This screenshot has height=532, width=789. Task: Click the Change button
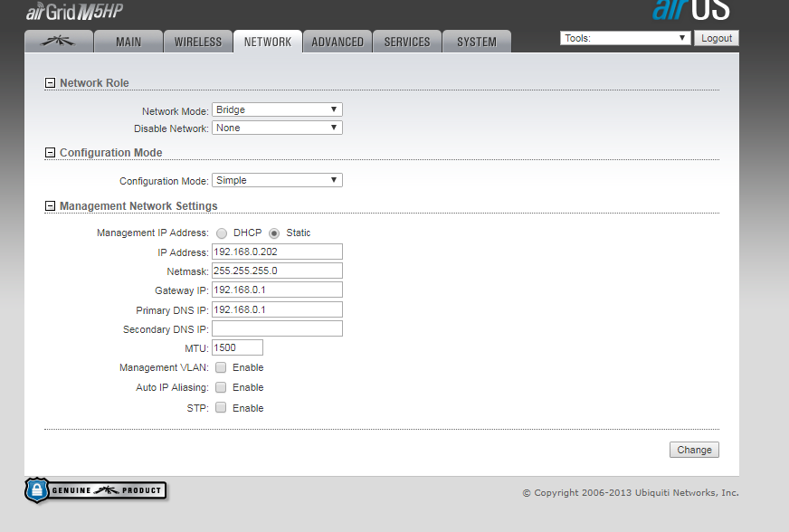coord(694,450)
